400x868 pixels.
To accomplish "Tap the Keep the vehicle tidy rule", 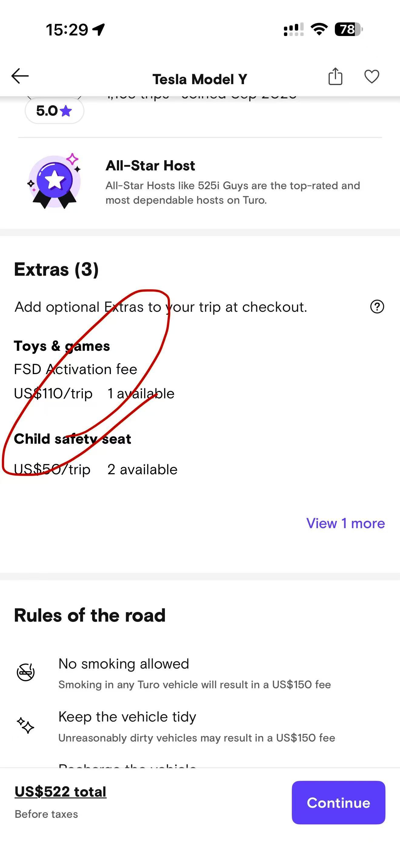I will 127,717.
